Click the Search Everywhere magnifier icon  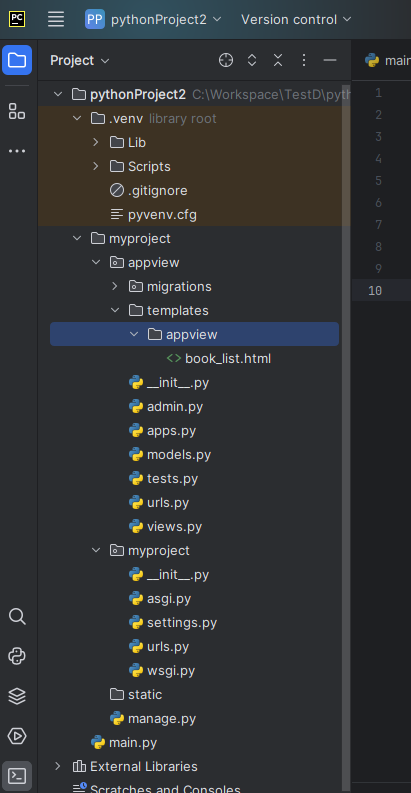pos(17,616)
